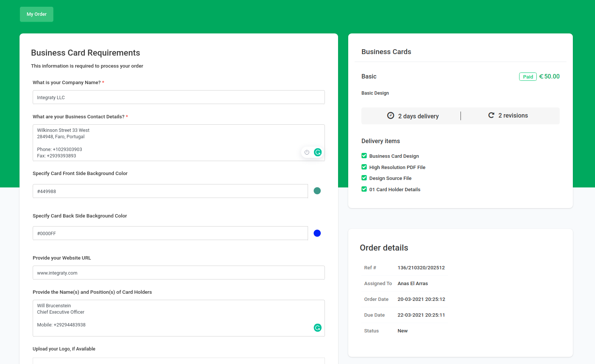This screenshot has width=595, height=364.
Task: Click the Grammarly icon in Card Holders field
Action: [x=318, y=328]
